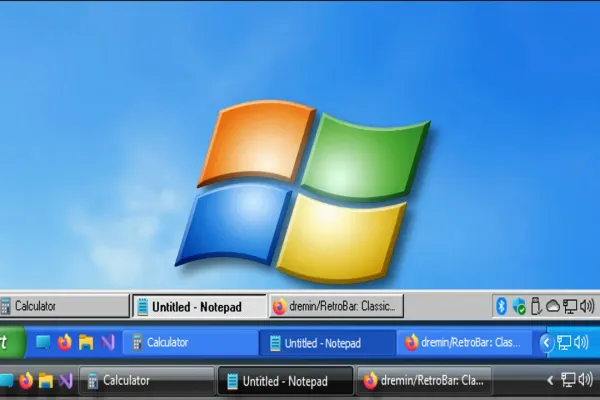Open volume speaker icon in XP blue tray

(581, 343)
